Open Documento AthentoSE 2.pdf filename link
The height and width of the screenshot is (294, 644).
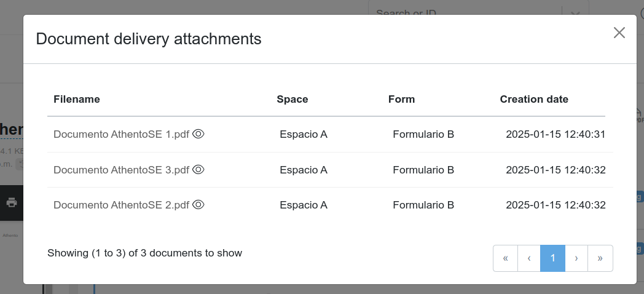point(121,205)
